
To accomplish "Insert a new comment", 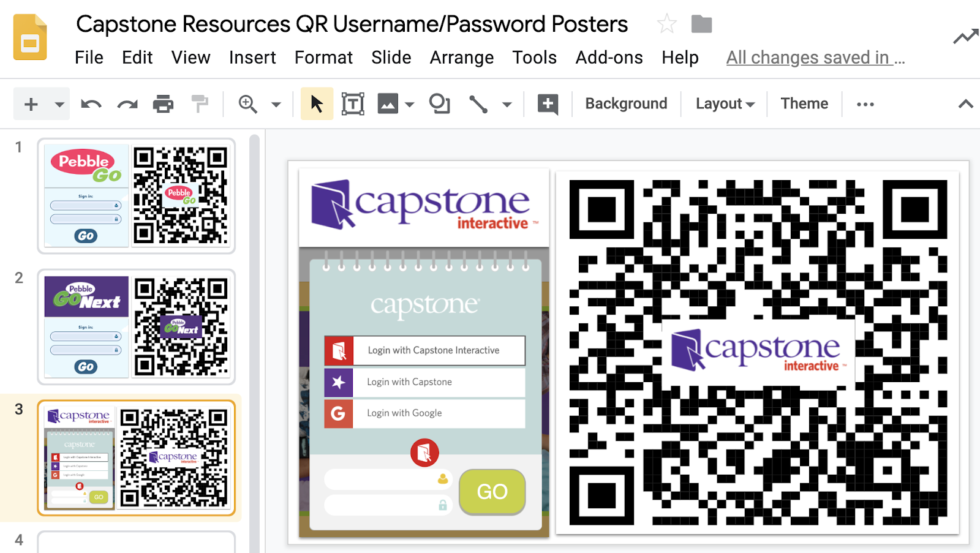I will click(x=546, y=103).
